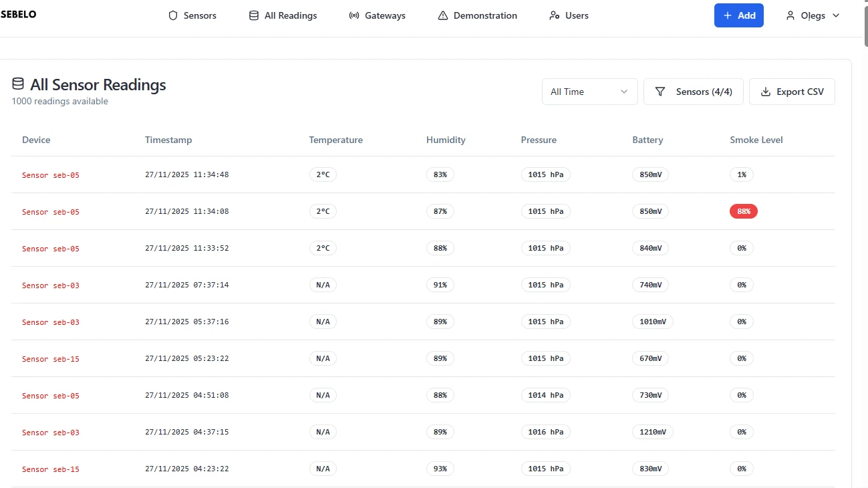Image resolution: width=868 pixels, height=488 pixels.
Task: Click the 1210mV battery value
Action: [653, 432]
